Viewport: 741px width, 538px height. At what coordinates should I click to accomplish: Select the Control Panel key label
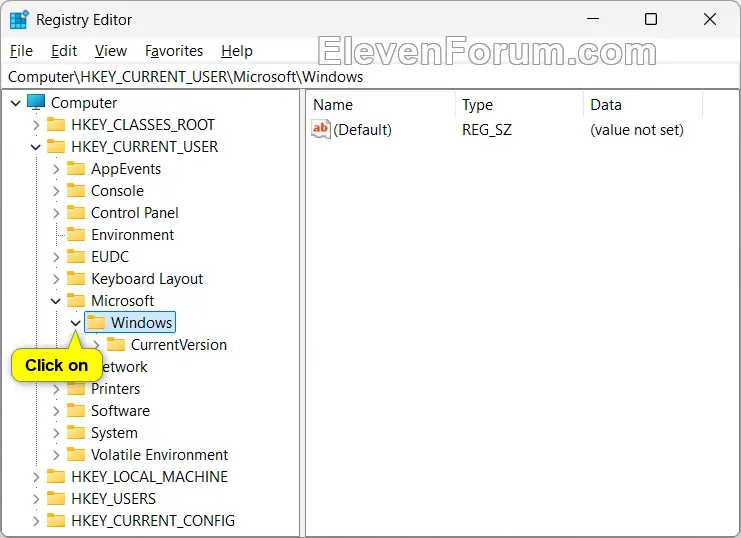click(x=135, y=213)
